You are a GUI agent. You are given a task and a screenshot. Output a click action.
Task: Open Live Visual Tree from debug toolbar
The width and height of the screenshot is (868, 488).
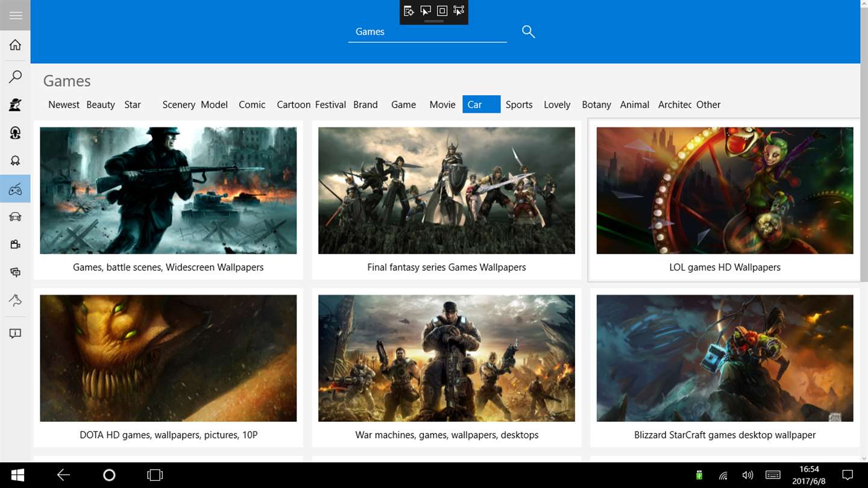pyautogui.click(x=409, y=11)
